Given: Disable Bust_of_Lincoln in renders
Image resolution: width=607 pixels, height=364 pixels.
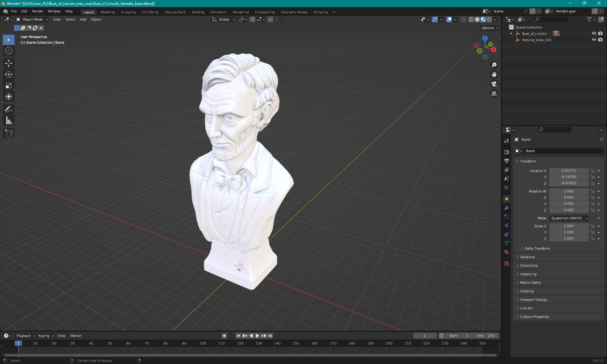Looking at the screenshot, I should [600, 33].
